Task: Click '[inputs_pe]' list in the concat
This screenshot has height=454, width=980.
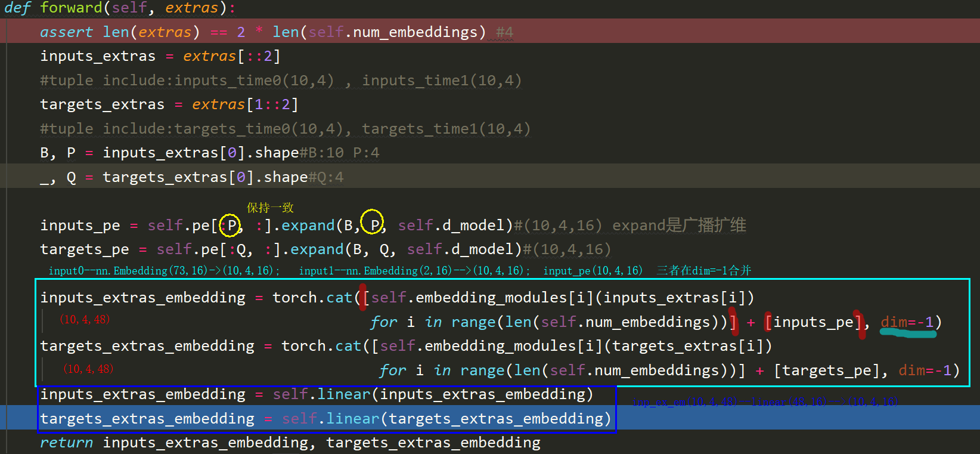Action: (814, 322)
